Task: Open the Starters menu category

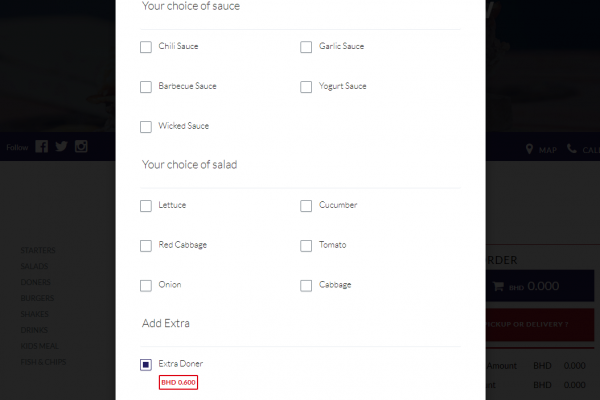Action: click(38, 250)
